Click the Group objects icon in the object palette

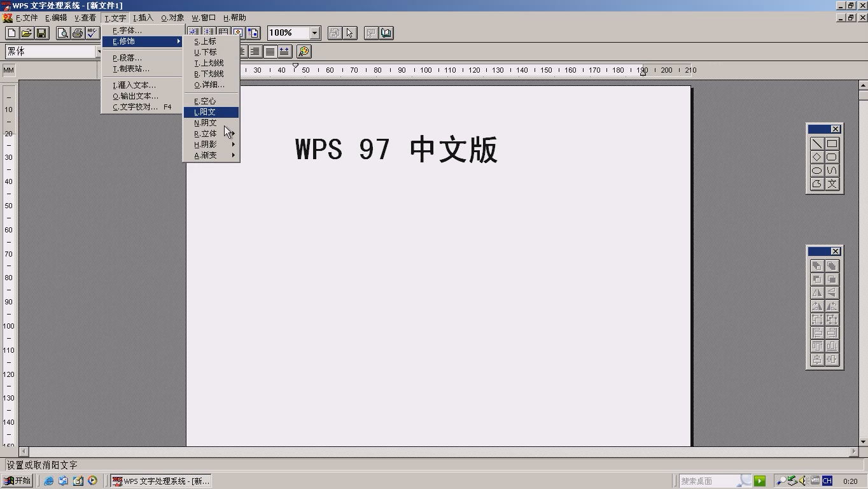coord(817,320)
